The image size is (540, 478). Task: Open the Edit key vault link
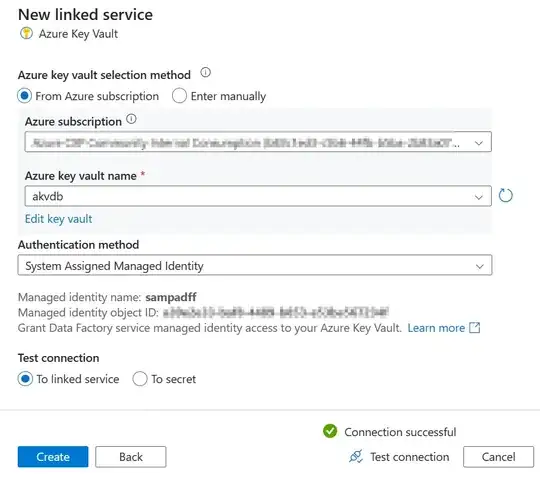[59, 219]
